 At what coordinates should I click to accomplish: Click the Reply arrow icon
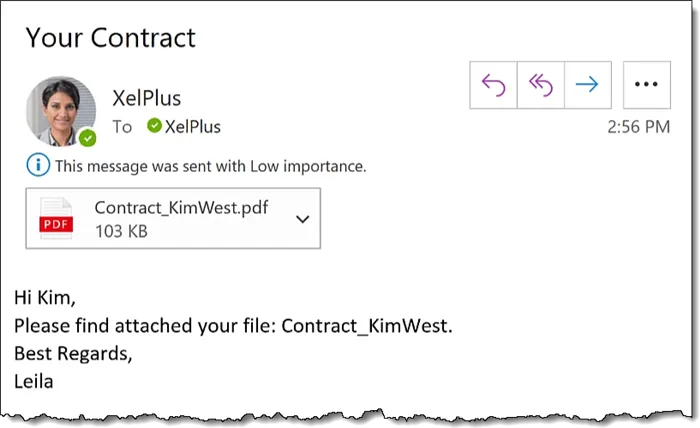click(x=494, y=85)
